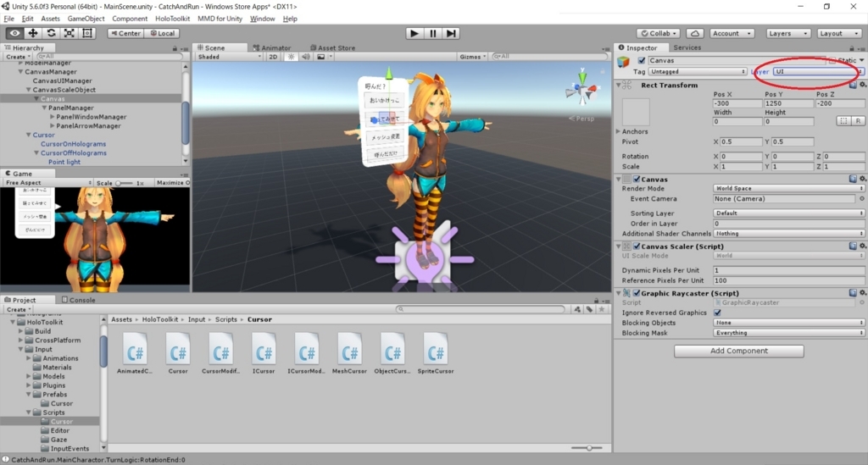Viewport: 868px width, 465px height.
Task: Click search by type icon in Project
Action: (577, 310)
